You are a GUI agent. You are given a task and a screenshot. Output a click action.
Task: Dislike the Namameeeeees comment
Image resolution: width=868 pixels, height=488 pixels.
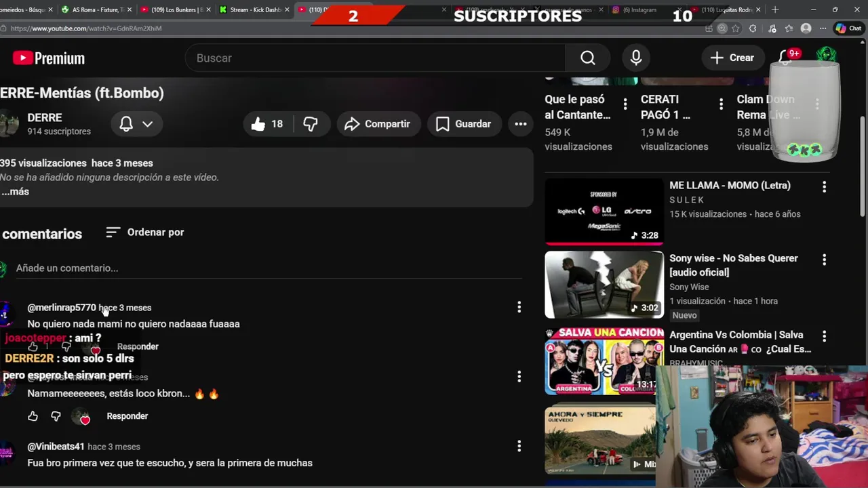[56, 416]
